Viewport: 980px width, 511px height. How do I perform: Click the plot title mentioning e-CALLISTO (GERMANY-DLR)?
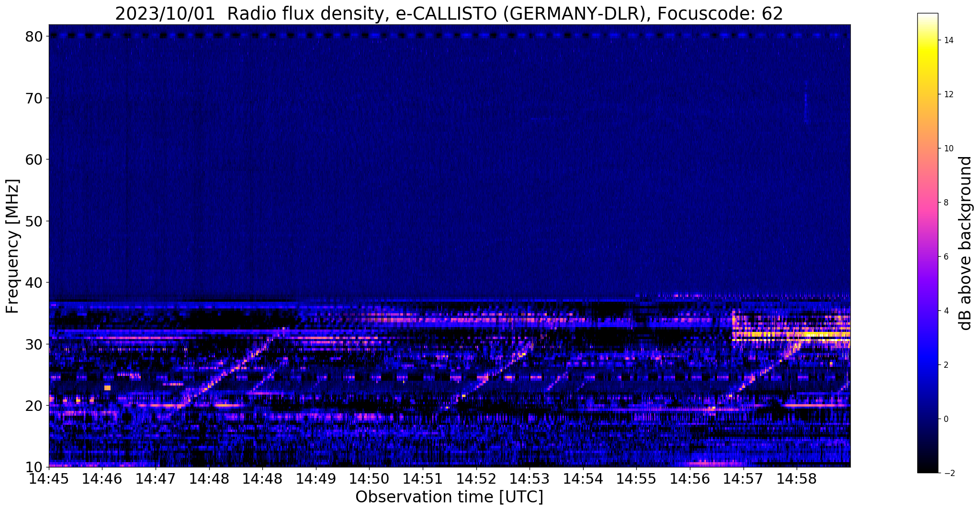449,13
